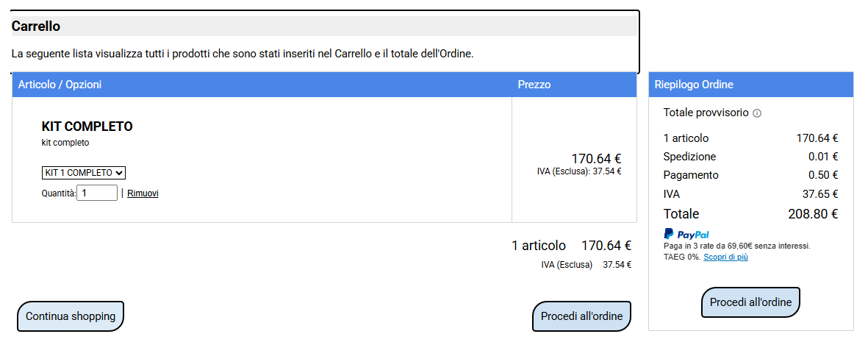The width and height of the screenshot is (868, 345).
Task: Click Procedi all'ordine in the Riepilogo Ordine panel
Action: 750,302
